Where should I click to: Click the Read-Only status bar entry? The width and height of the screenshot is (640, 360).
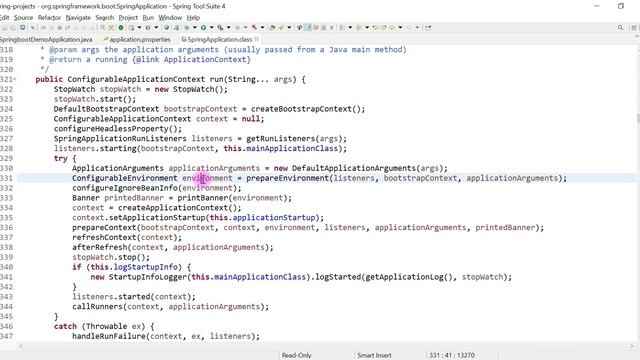point(296,355)
